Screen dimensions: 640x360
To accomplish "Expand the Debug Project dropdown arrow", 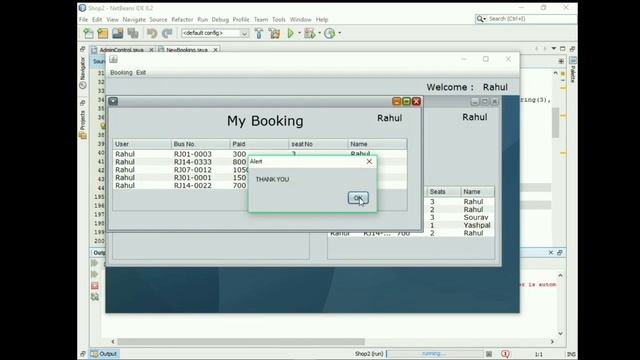I will point(319,33).
